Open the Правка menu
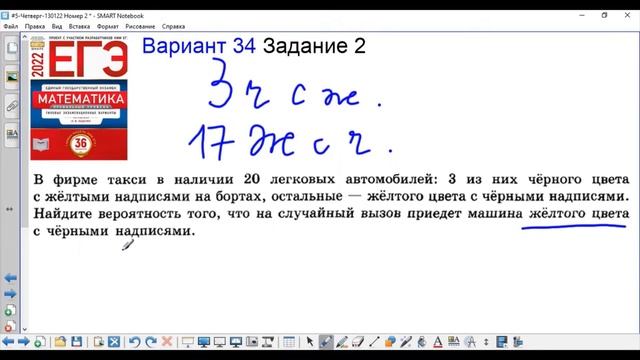The width and height of the screenshot is (640, 360). [x=35, y=27]
